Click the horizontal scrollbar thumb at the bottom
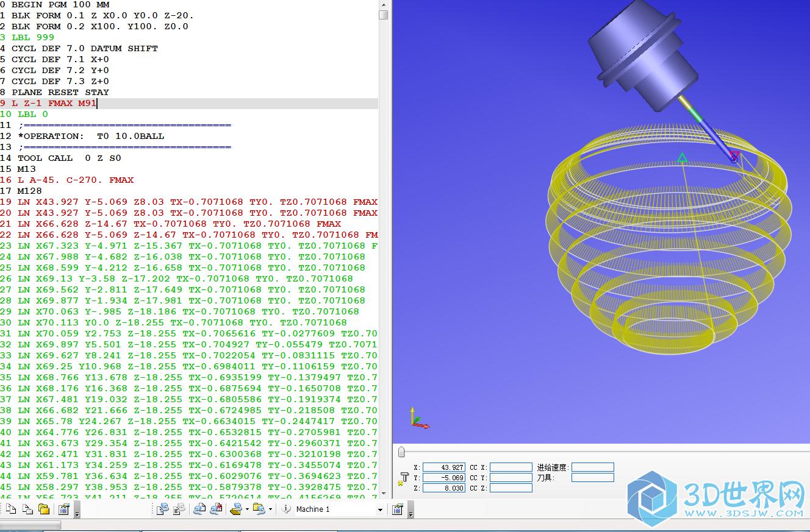Viewport: 810px width, 532px height. (30, 525)
